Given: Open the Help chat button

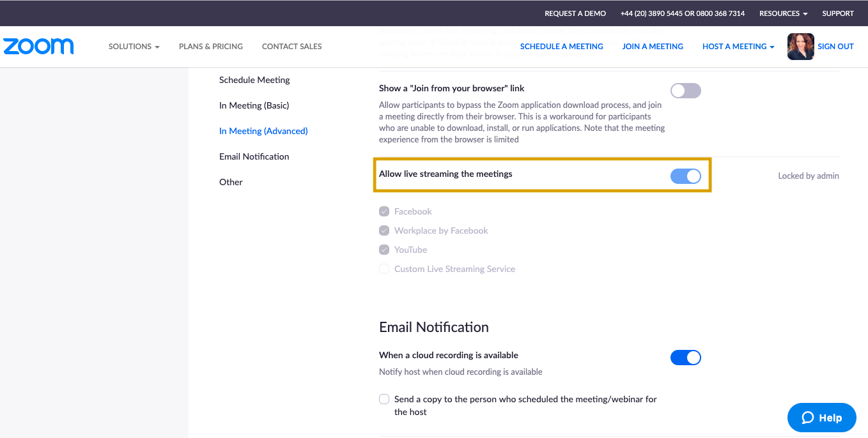Looking at the screenshot, I should (821, 418).
